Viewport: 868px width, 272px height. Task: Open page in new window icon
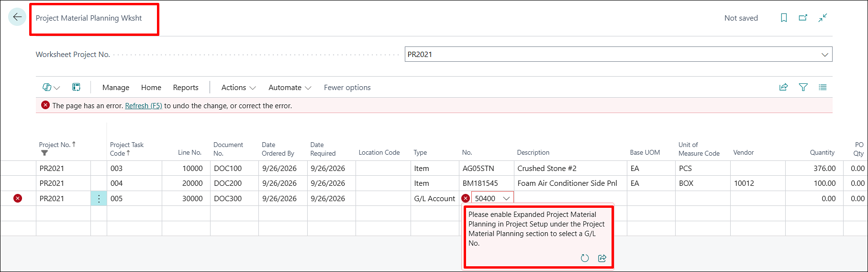[803, 18]
